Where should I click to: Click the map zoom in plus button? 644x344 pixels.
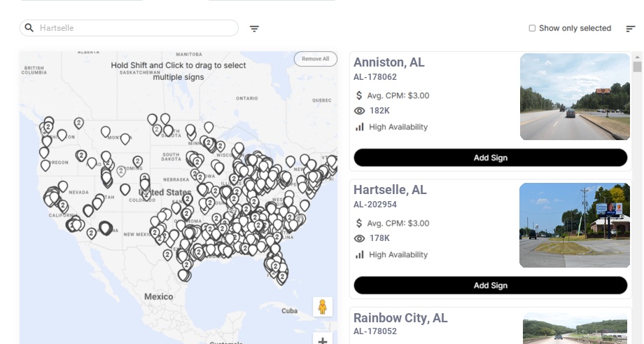pos(323,340)
